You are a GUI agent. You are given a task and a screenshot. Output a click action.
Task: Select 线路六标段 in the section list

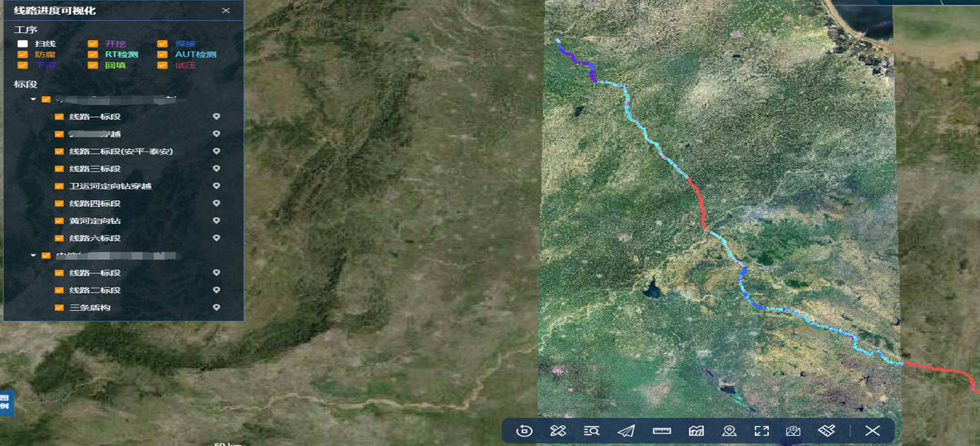[x=95, y=238]
